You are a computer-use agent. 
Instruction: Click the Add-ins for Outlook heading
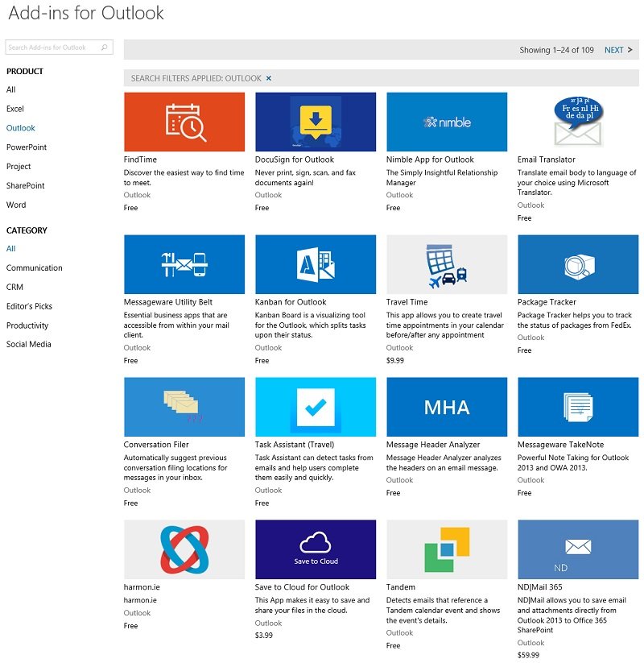[x=86, y=13]
